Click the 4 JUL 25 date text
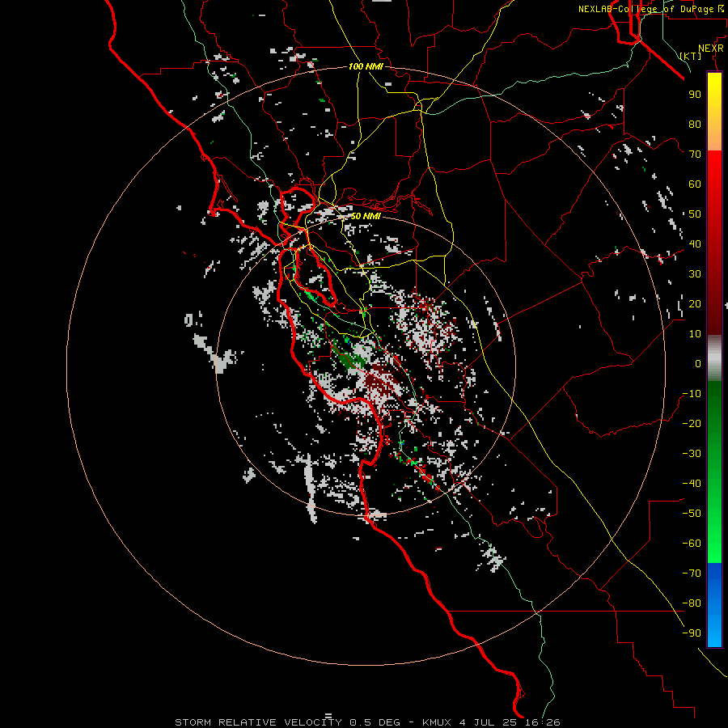The width and height of the screenshot is (728, 728). [x=489, y=722]
